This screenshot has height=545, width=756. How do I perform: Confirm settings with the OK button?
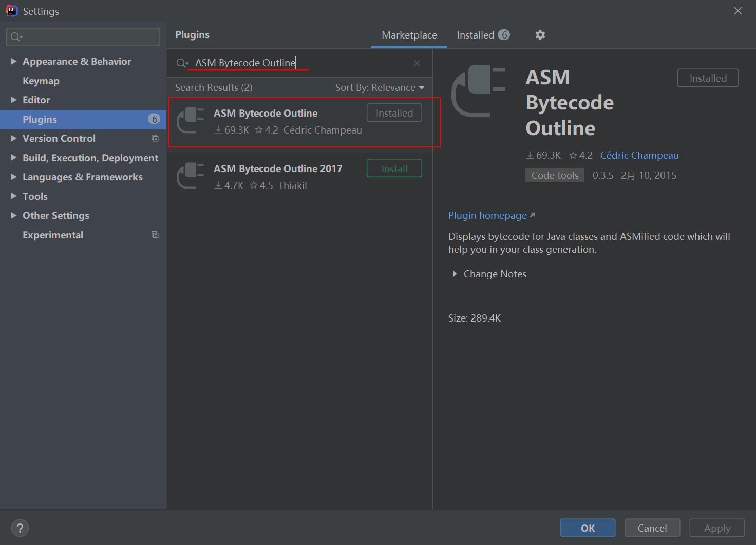tap(588, 528)
